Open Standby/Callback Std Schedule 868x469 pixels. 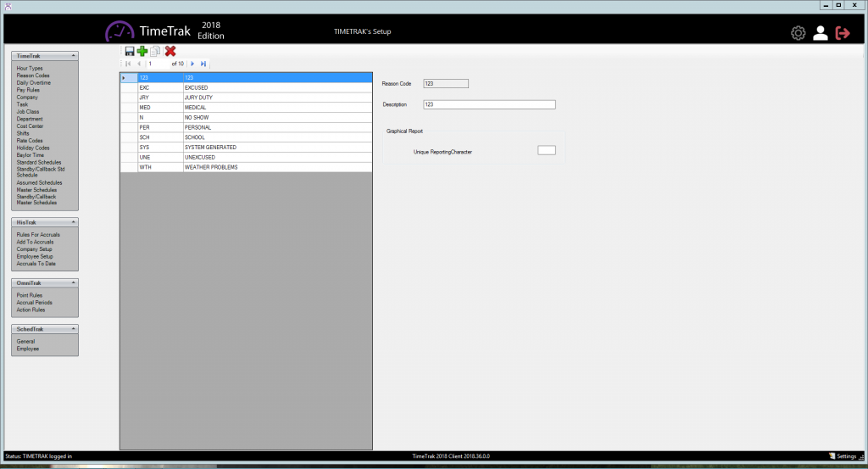point(41,171)
